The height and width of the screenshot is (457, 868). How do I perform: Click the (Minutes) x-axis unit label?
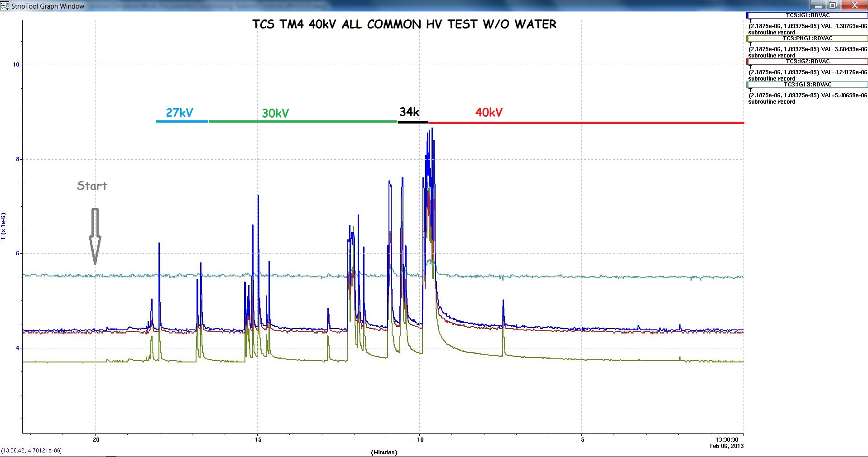[x=384, y=452]
